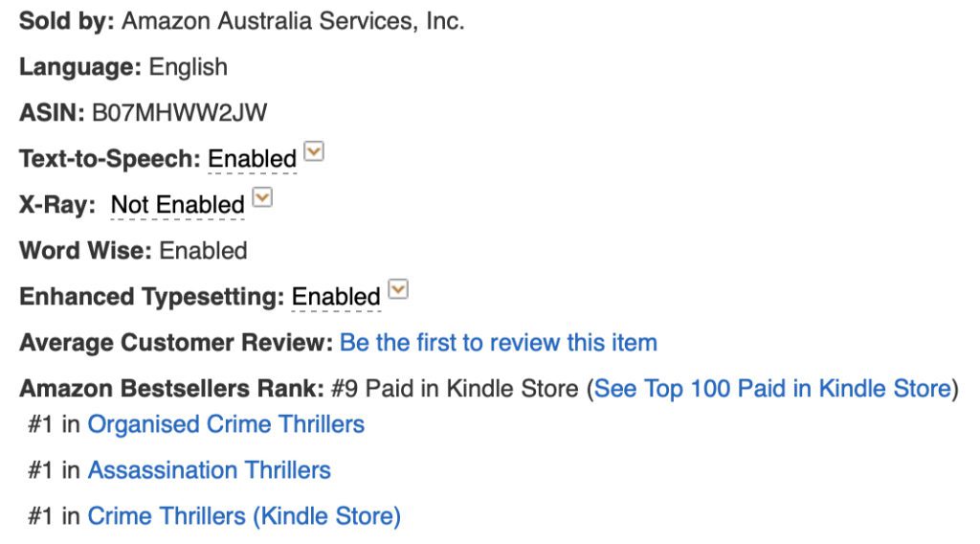Open 'Be the first to review this item'

pyautogui.click(x=499, y=343)
